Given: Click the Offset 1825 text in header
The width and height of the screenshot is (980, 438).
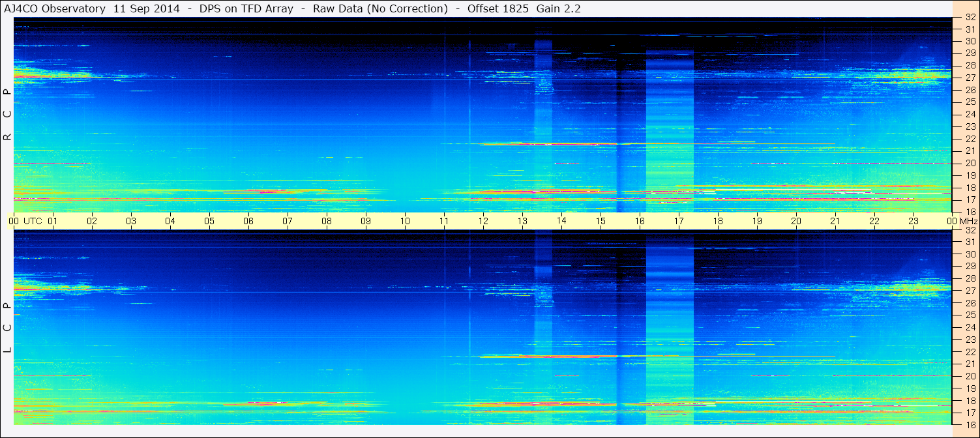Looking at the screenshot, I should point(496,8).
